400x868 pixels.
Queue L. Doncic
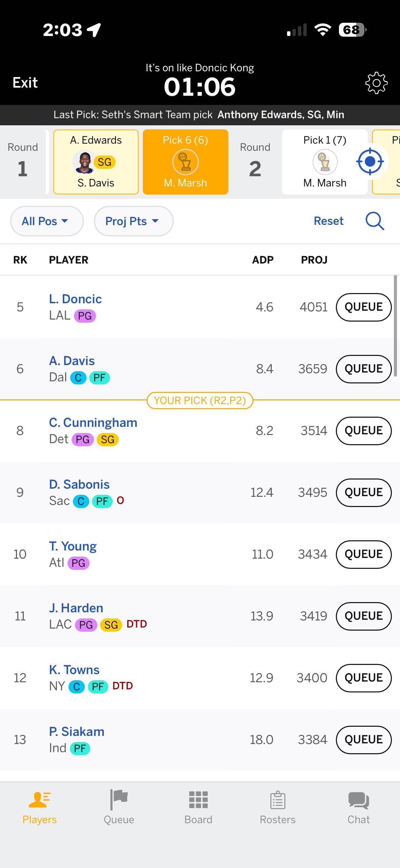pyautogui.click(x=363, y=307)
